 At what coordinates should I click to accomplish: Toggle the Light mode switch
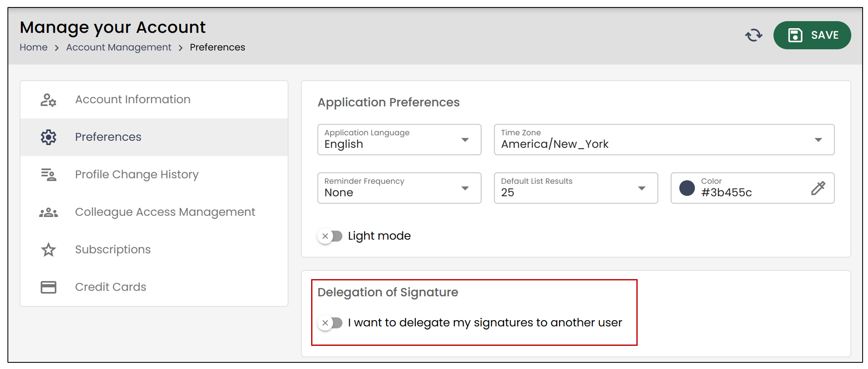click(330, 236)
